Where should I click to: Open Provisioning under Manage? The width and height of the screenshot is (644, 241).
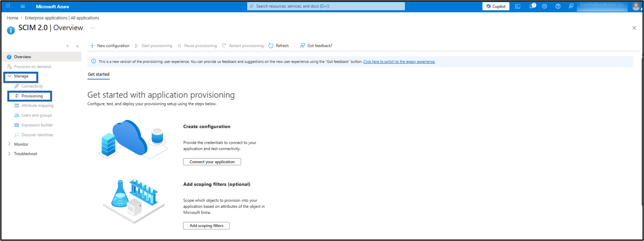pos(32,96)
